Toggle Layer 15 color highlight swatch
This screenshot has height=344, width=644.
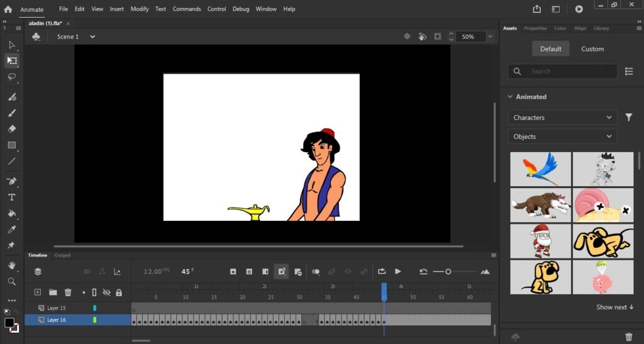coord(95,308)
